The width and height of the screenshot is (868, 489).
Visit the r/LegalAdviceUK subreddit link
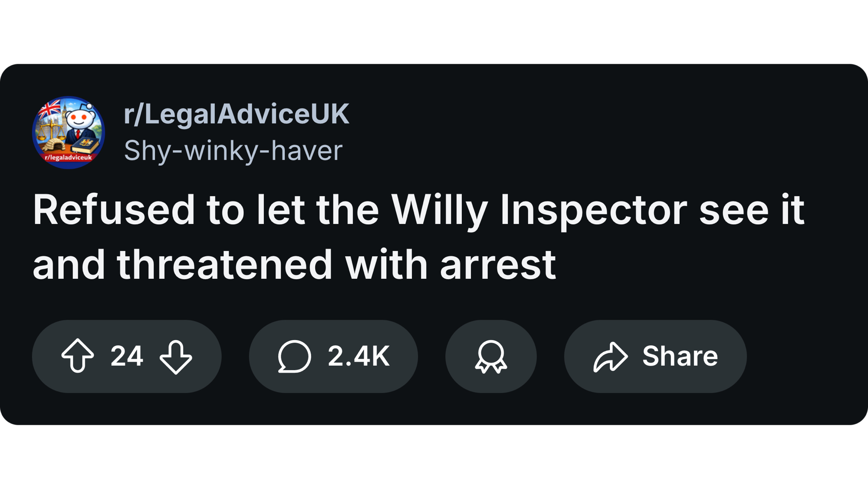point(236,114)
